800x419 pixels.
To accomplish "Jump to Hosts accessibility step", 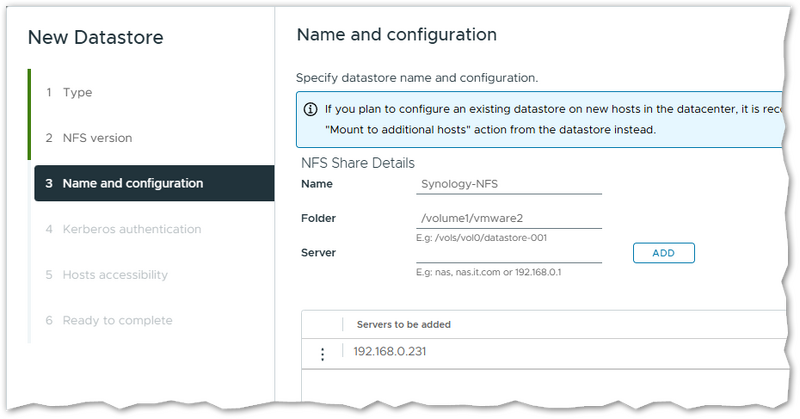I will pos(115,275).
